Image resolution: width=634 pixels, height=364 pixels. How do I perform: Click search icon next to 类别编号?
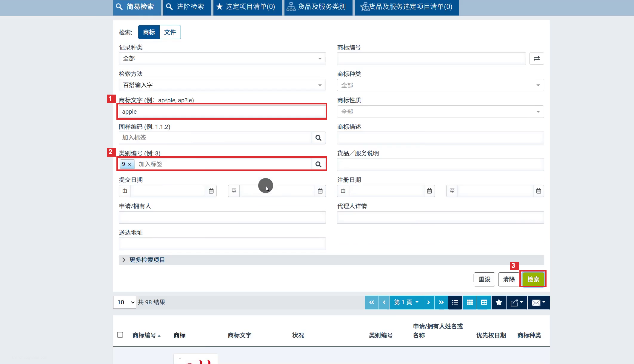[318, 164]
